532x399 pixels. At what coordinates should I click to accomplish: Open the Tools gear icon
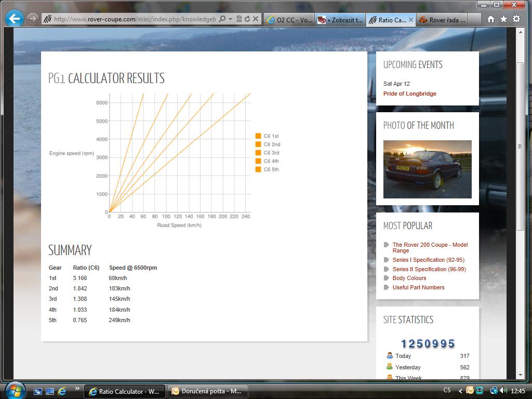pyautogui.click(x=516, y=19)
